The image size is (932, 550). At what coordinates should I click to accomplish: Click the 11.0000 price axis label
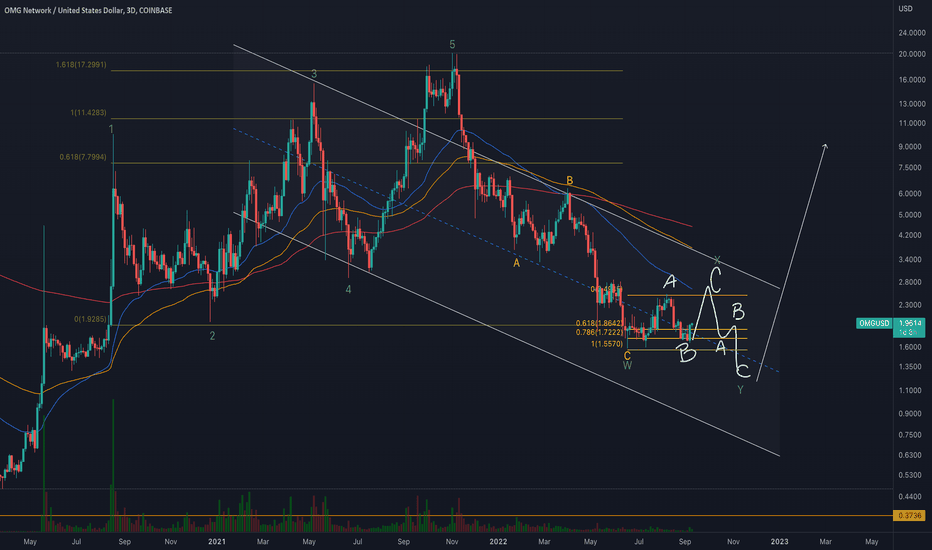click(x=912, y=123)
